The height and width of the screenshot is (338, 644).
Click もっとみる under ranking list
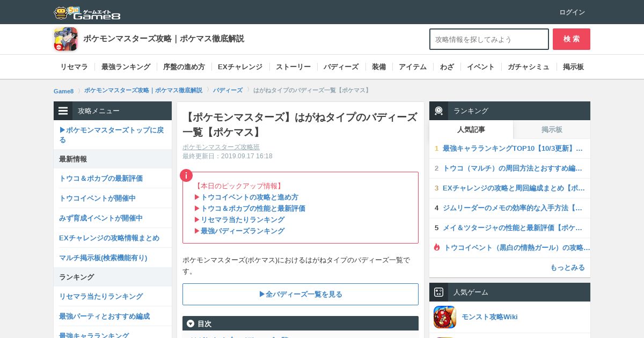click(567, 267)
